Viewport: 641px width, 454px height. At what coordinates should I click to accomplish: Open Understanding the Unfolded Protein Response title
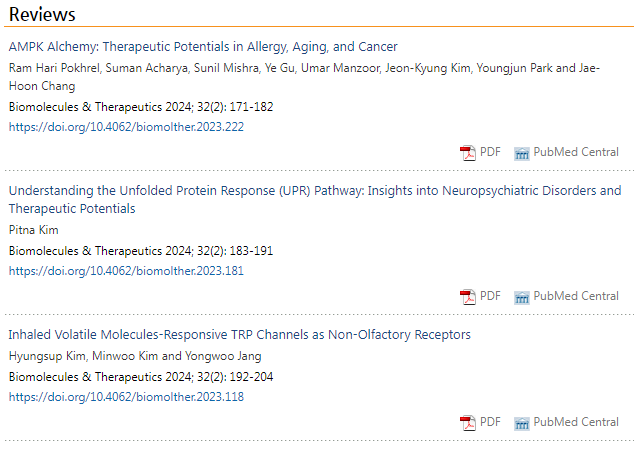[315, 199]
